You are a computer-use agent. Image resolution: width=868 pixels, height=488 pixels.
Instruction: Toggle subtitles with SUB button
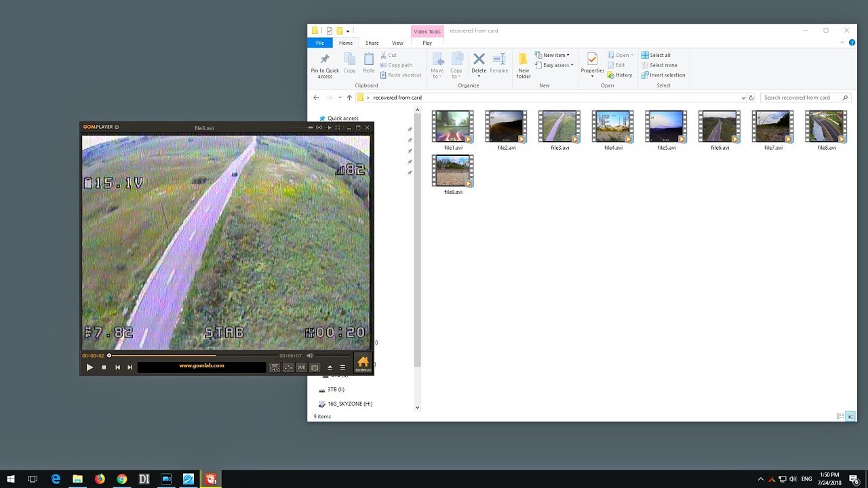pos(301,367)
